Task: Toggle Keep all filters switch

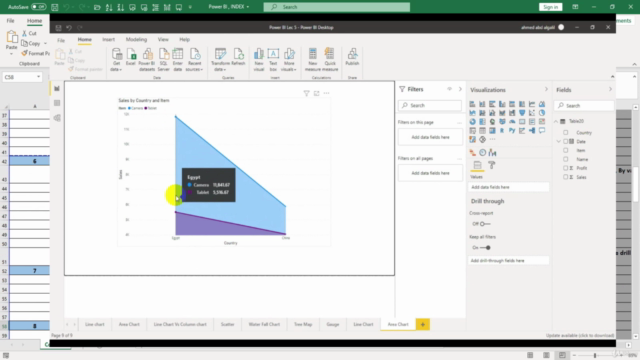Action: pyautogui.click(x=485, y=247)
